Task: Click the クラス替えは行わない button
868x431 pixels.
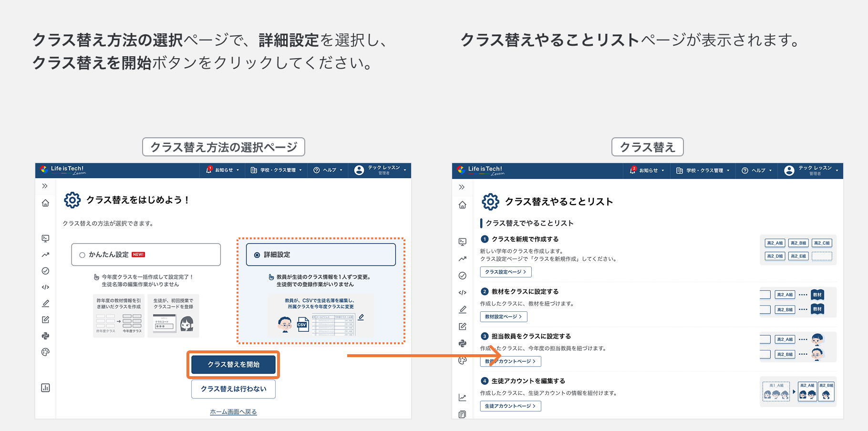Action: click(x=233, y=389)
